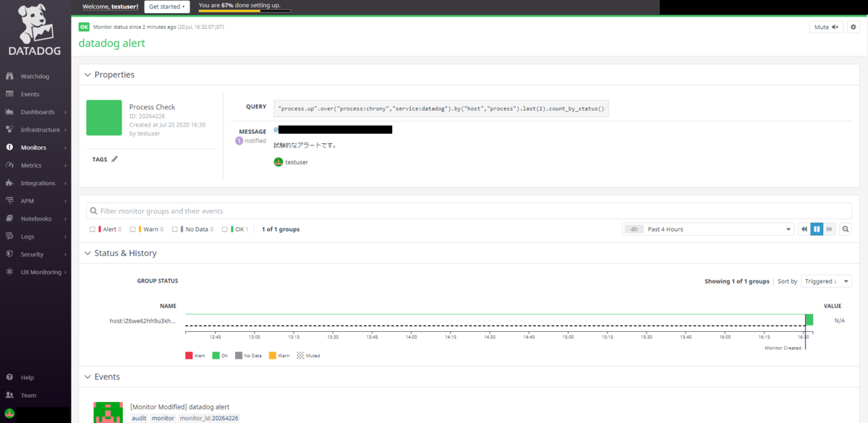
Task: Click the Monitors alert icon in sidebar
Action: pos(9,148)
